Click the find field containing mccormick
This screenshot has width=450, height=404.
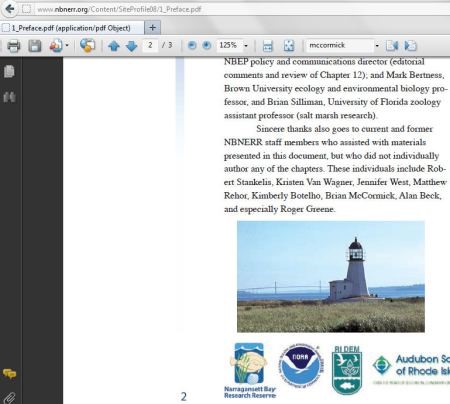[x=340, y=45]
